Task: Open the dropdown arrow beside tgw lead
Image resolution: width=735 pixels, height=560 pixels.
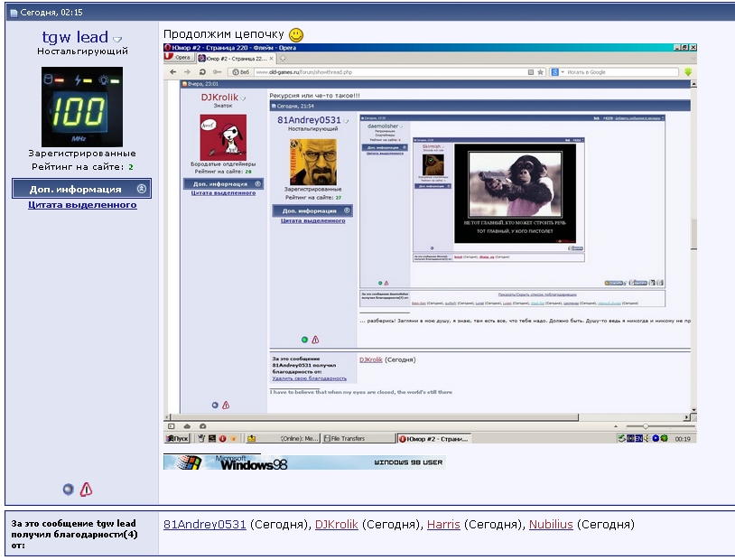Action: point(118,39)
